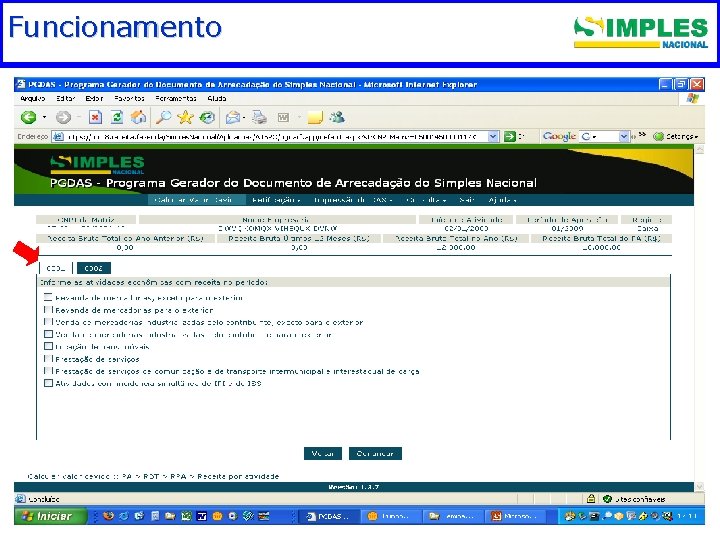This screenshot has height=540, width=720.
Task: Click the page icon left of the address URL
Action: tap(57, 136)
